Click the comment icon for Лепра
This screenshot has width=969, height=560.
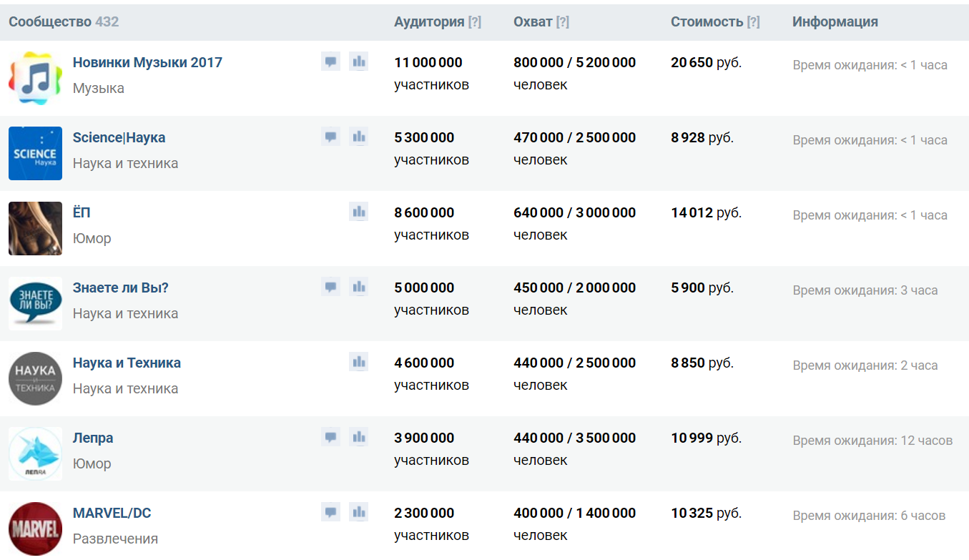click(x=330, y=438)
